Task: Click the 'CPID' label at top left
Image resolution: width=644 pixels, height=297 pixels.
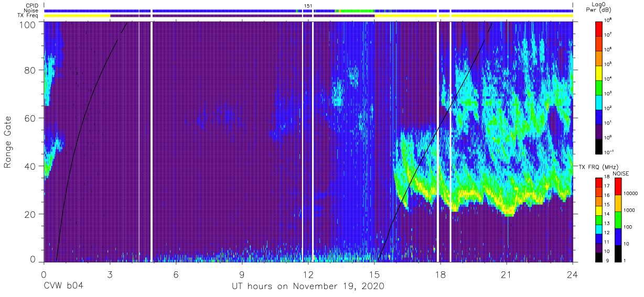Action: click(x=33, y=5)
